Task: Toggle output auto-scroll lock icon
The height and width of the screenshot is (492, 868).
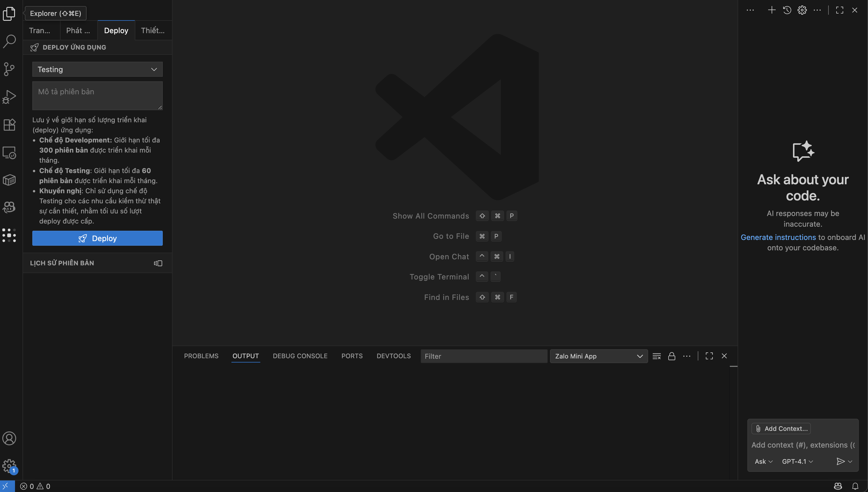Action: (671, 356)
